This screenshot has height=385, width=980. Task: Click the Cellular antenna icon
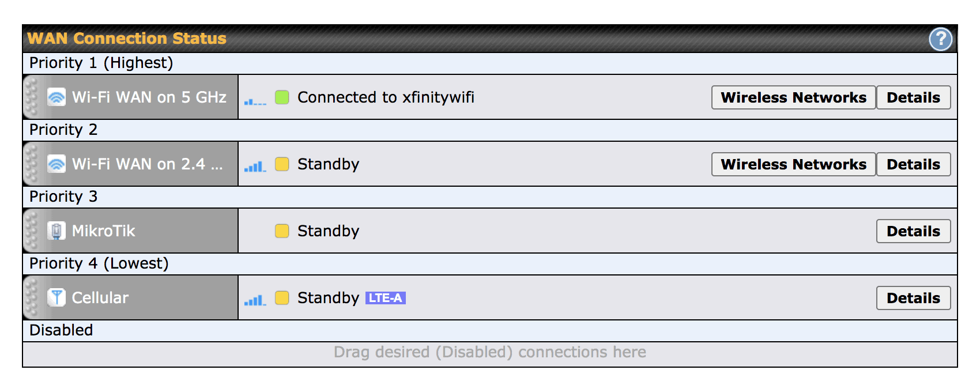[x=56, y=297]
